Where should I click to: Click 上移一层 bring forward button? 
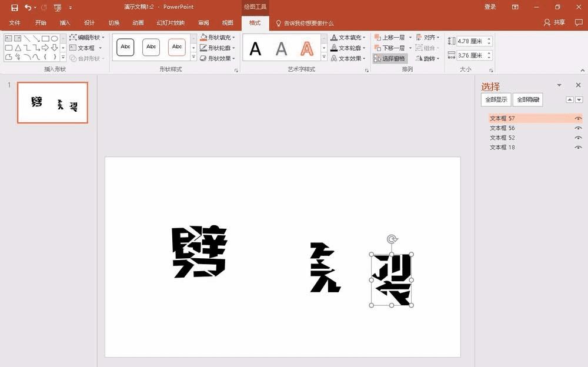click(x=390, y=37)
